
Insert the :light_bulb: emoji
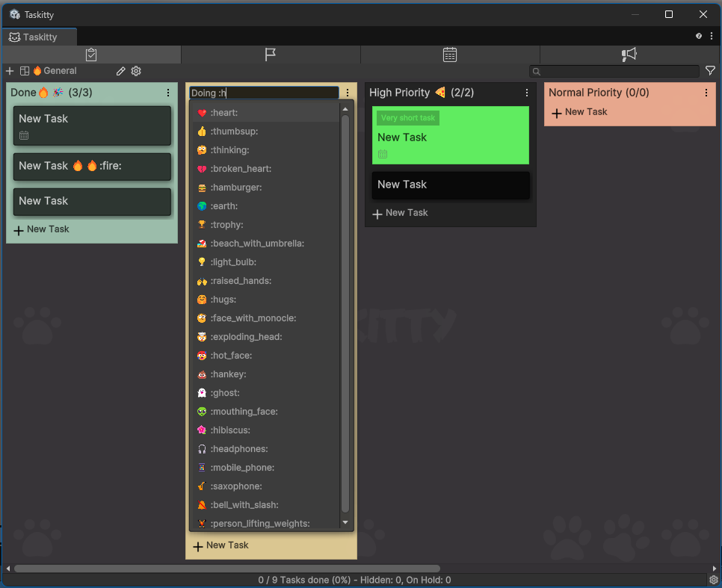[265, 262]
